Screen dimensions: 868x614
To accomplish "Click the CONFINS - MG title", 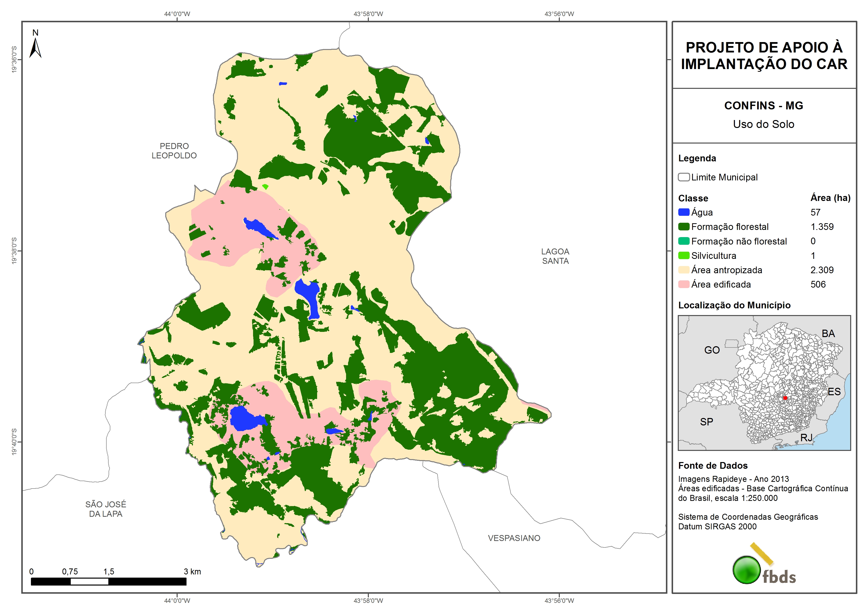I will click(763, 105).
